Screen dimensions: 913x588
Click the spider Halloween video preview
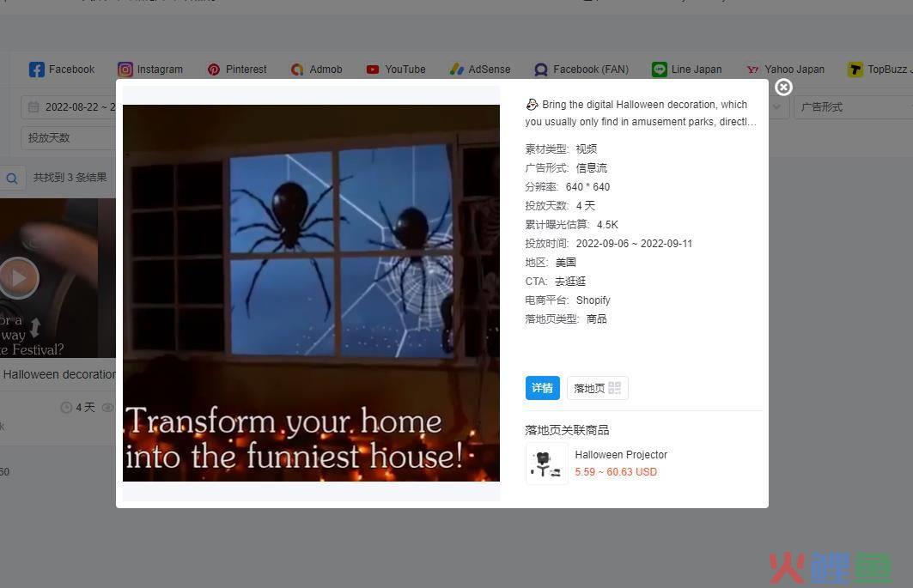tap(311, 293)
